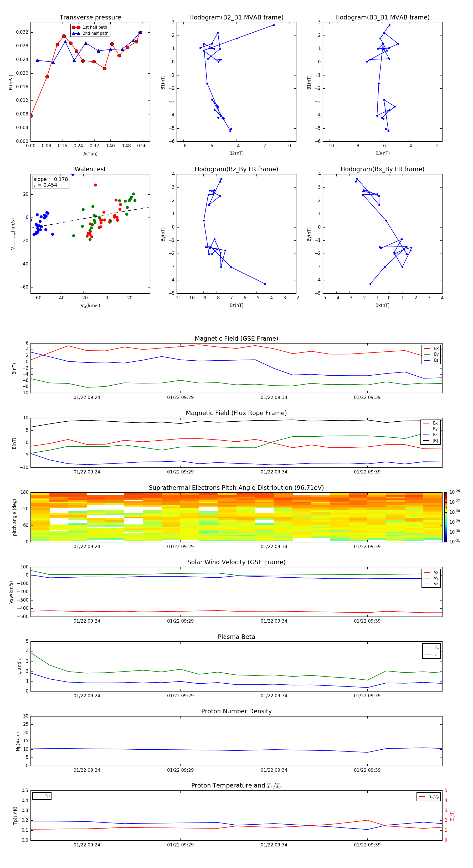Screen dimensions: 473x868
Task: Click '1st half path' legend entry
Action: [x=90, y=27]
